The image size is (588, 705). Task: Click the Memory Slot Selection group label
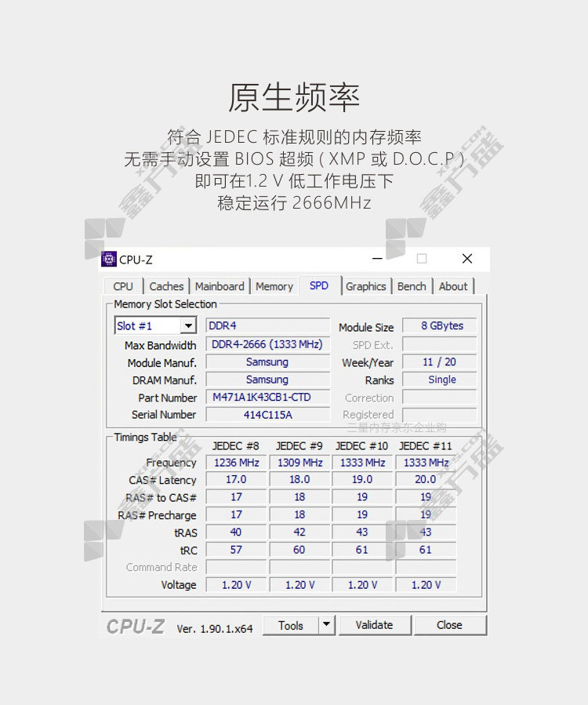pyautogui.click(x=165, y=304)
